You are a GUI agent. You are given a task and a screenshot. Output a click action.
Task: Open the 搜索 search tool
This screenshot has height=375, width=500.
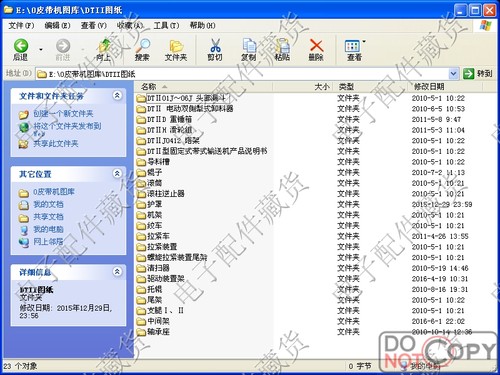pyautogui.click(x=143, y=50)
